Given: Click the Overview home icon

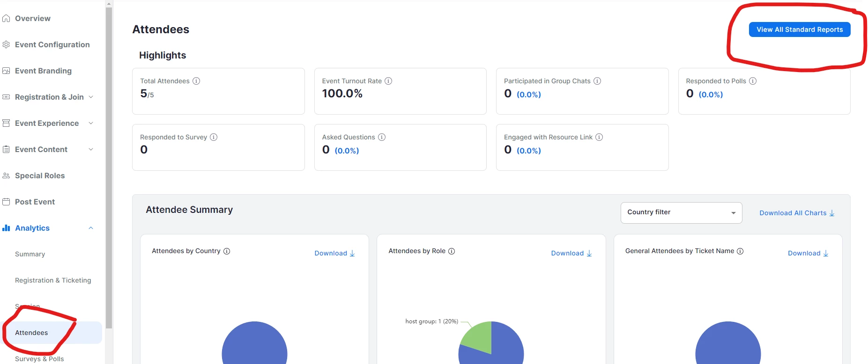Looking at the screenshot, I should coord(6,18).
